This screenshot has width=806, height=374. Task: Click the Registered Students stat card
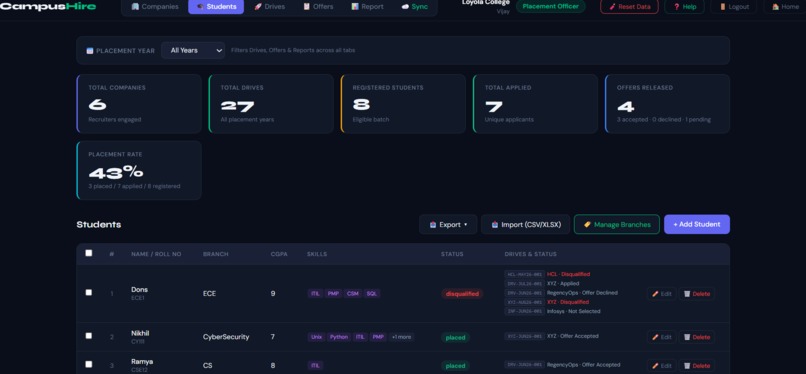(x=403, y=104)
